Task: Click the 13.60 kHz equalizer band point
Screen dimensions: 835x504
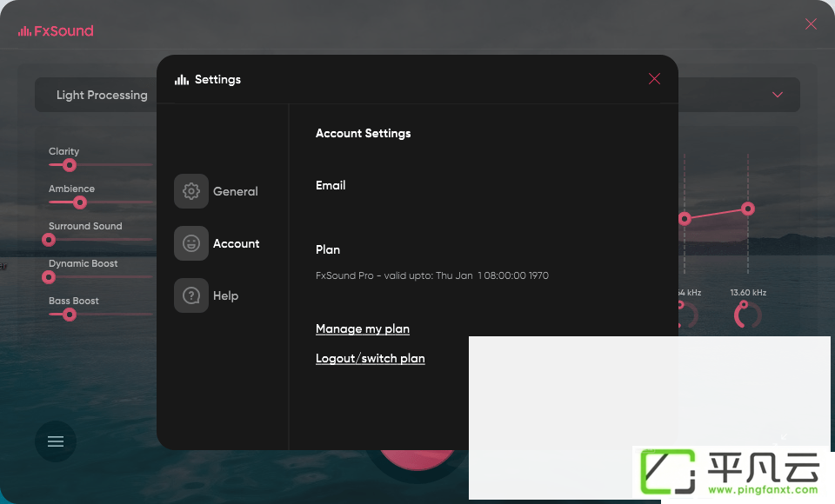Action: coord(748,209)
